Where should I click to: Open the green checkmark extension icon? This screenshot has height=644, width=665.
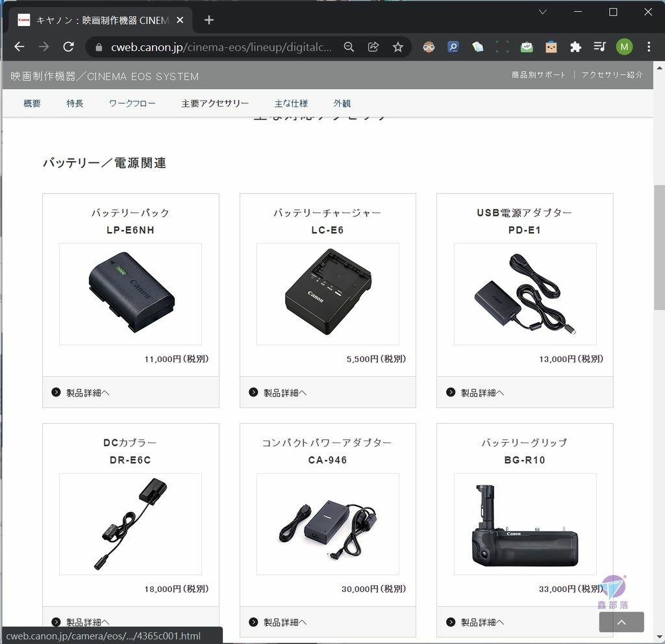pyautogui.click(x=527, y=47)
